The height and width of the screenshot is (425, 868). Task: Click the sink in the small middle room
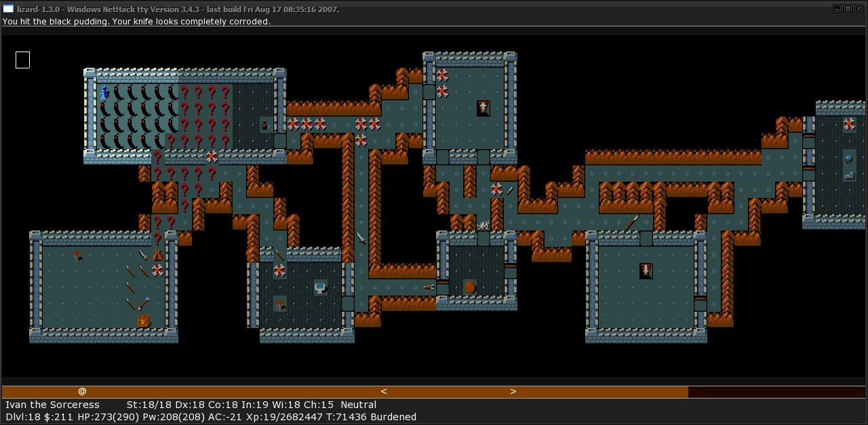pyautogui.click(x=320, y=287)
